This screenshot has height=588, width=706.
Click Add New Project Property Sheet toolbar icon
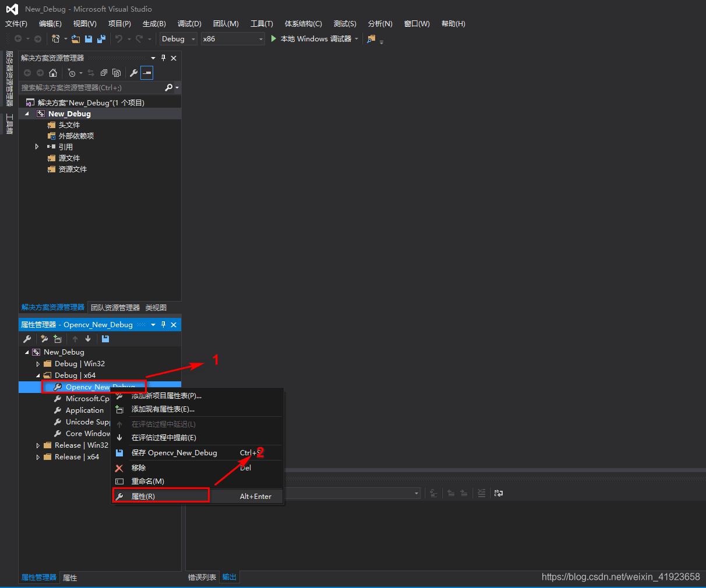44,339
